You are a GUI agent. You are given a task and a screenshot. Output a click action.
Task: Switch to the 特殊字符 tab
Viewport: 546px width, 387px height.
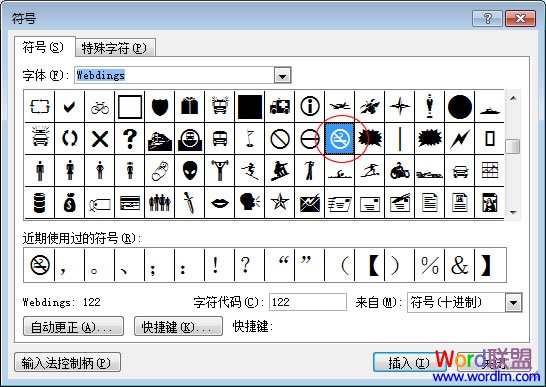point(115,48)
